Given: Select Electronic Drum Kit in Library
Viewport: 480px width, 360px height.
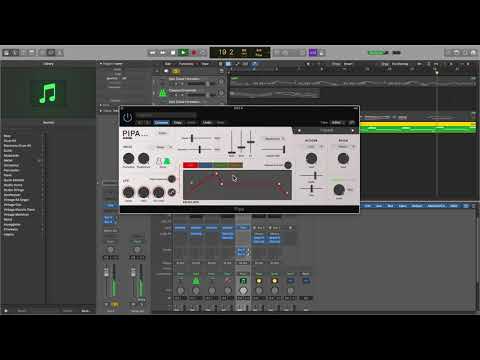Looking at the screenshot, I should click(x=17, y=146).
